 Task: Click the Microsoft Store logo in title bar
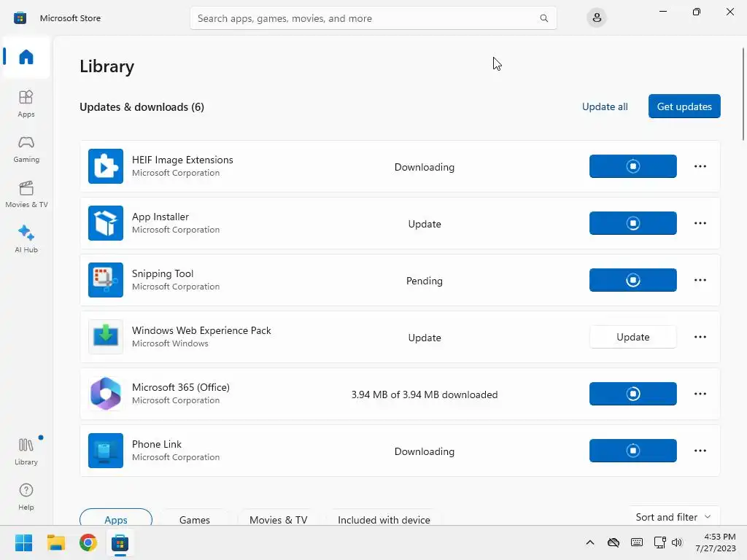(20, 18)
